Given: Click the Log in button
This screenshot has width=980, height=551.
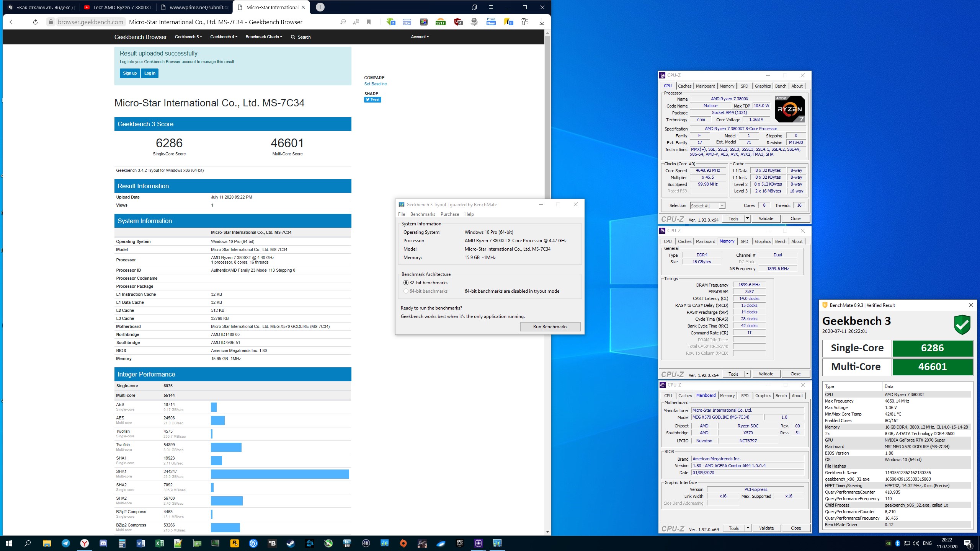Looking at the screenshot, I should (x=150, y=73).
